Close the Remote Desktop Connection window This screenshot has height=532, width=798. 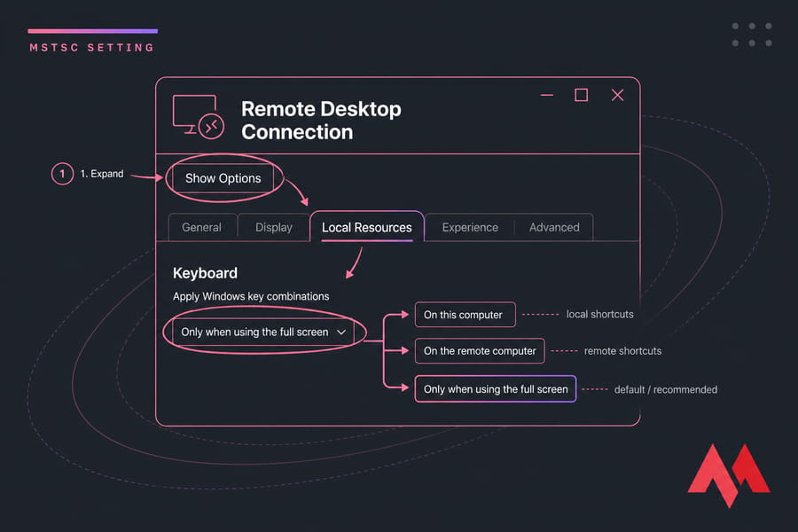point(617,95)
